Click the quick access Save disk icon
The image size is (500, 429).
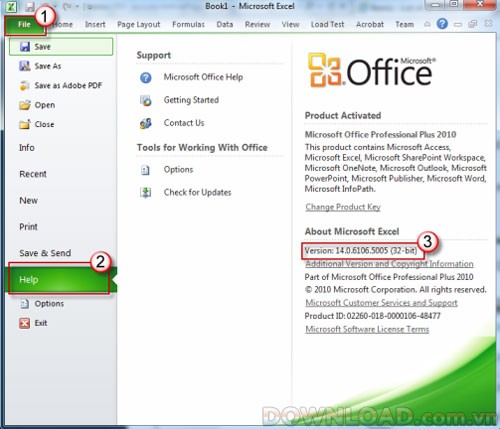point(30,6)
